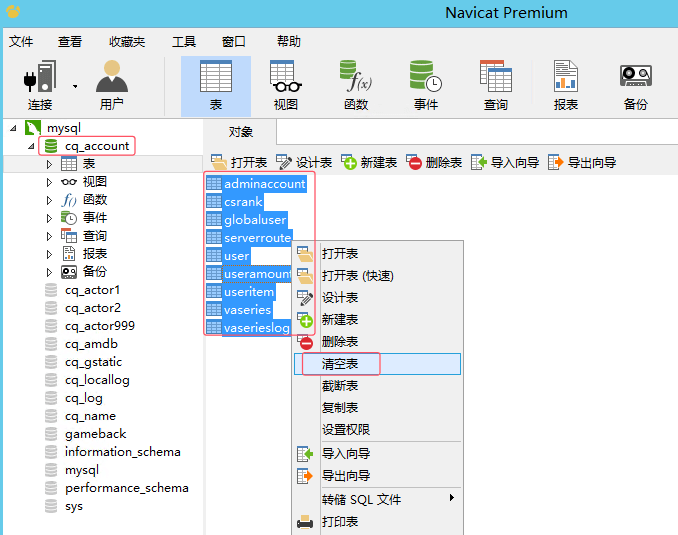Screen dimensions: 678x535
Task: Expand the 报表 tree node
Action: point(49,254)
